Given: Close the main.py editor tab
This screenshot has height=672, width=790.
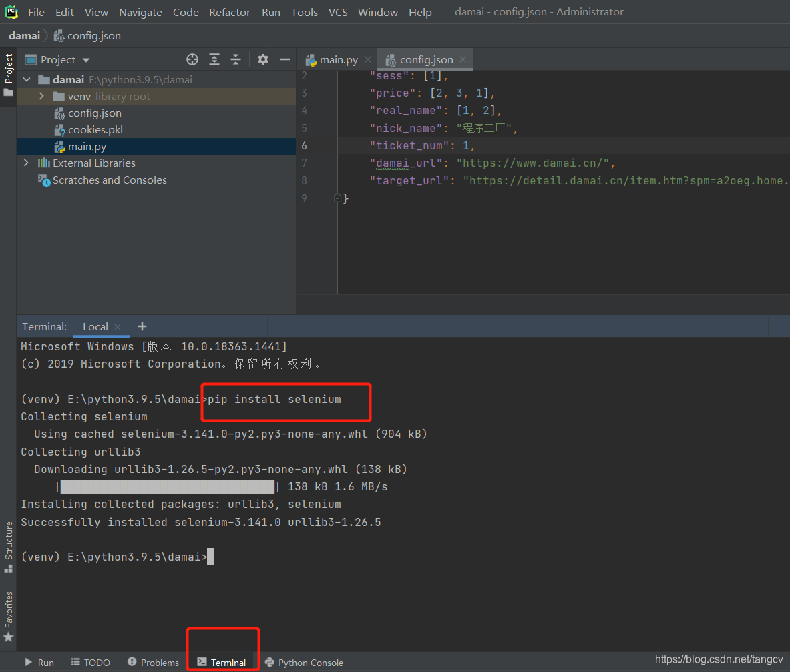Looking at the screenshot, I should click(368, 59).
